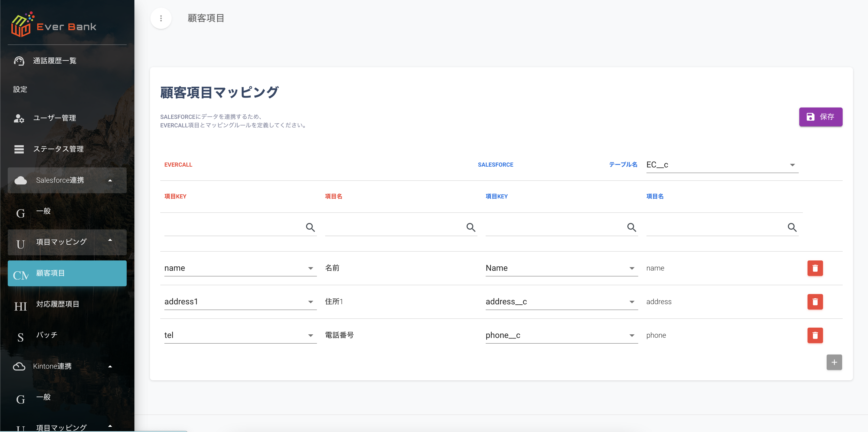
Task: Delete the name mapping row
Action: (815, 268)
